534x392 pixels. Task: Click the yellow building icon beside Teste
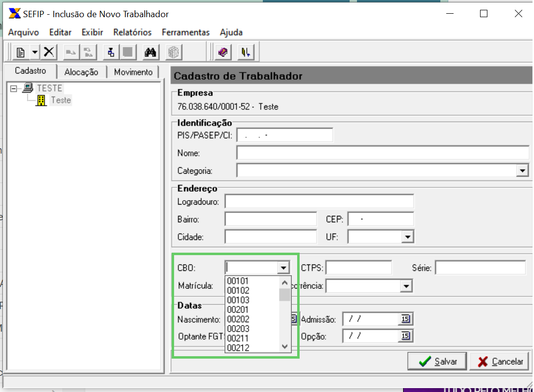click(x=41, y=100)
